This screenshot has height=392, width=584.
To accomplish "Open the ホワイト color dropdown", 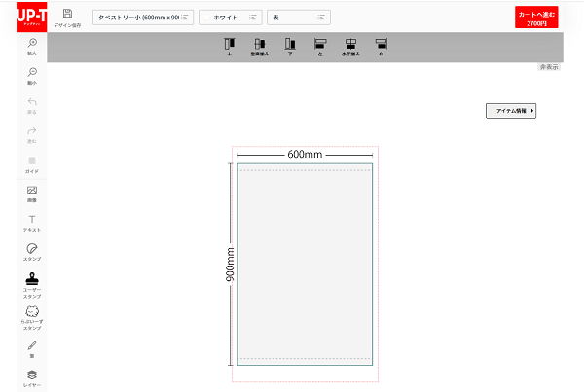I will [x=230, y=18].
